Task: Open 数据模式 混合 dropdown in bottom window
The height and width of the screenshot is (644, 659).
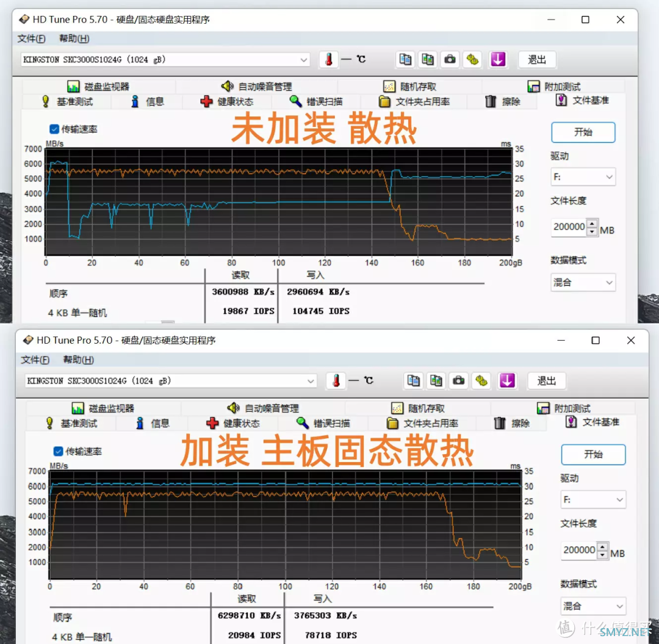Action: click(x=593, y=606)
